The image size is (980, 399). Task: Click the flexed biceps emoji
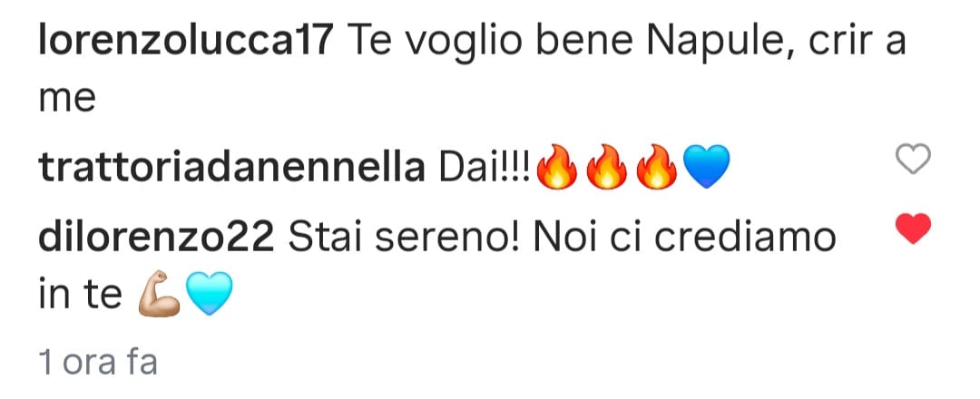159,294
